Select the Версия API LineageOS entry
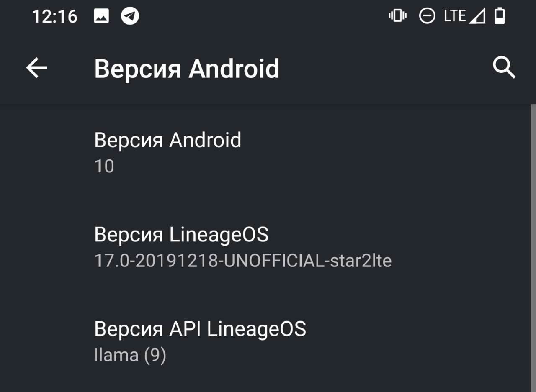536x392 pixels. [x=268, y=342]
